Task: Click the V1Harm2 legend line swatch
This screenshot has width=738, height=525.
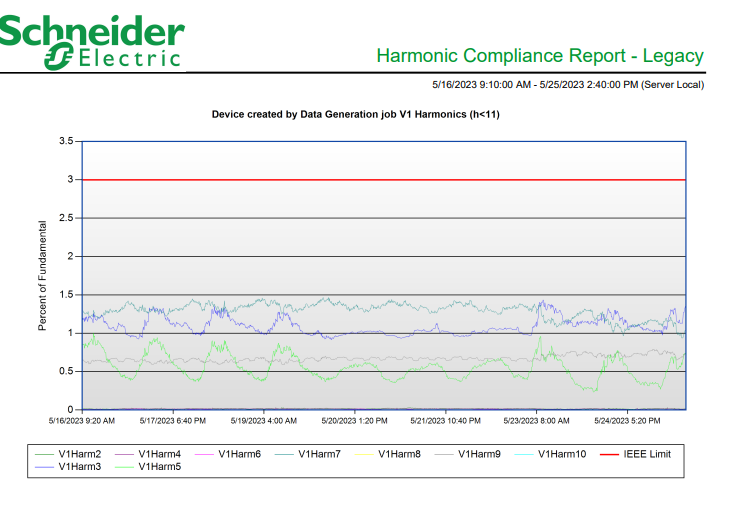Action: click(44, 454)
